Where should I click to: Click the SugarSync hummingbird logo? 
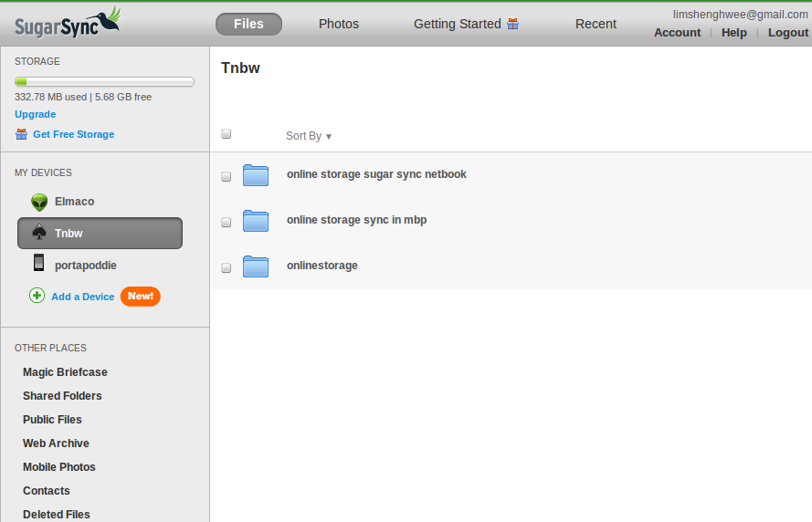[x=68, y=24]
